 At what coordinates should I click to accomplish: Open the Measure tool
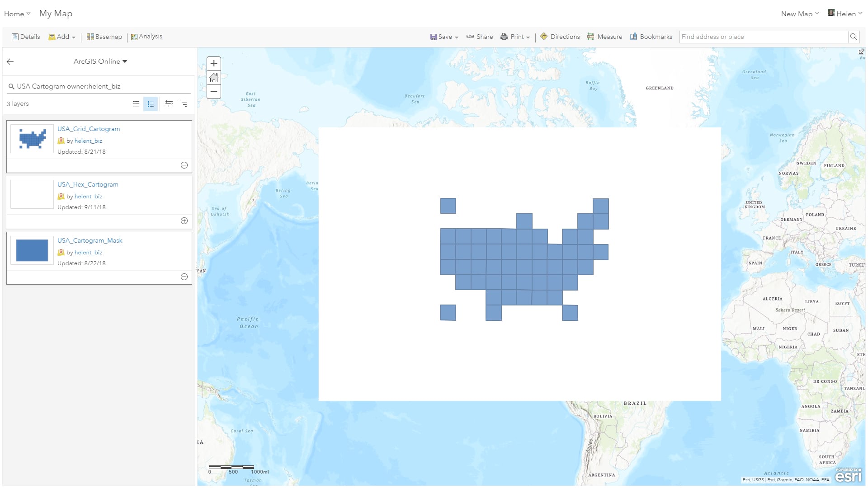(605, 37)
